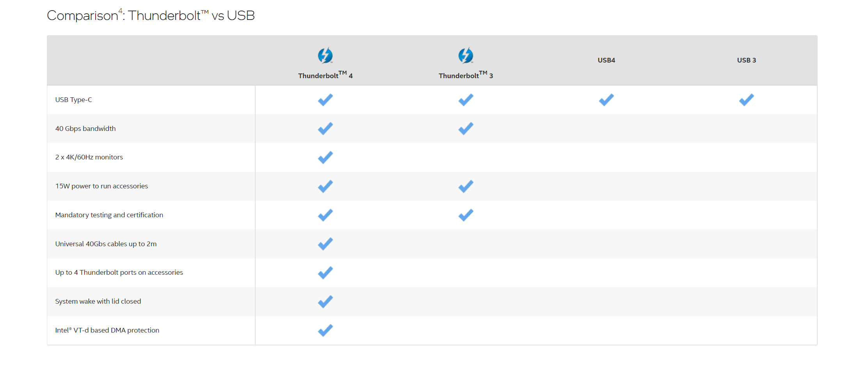Click Mandatory testing checkmark under Thunderbolt 4
Screen dimensions: 868x365
tap(325, 215)
